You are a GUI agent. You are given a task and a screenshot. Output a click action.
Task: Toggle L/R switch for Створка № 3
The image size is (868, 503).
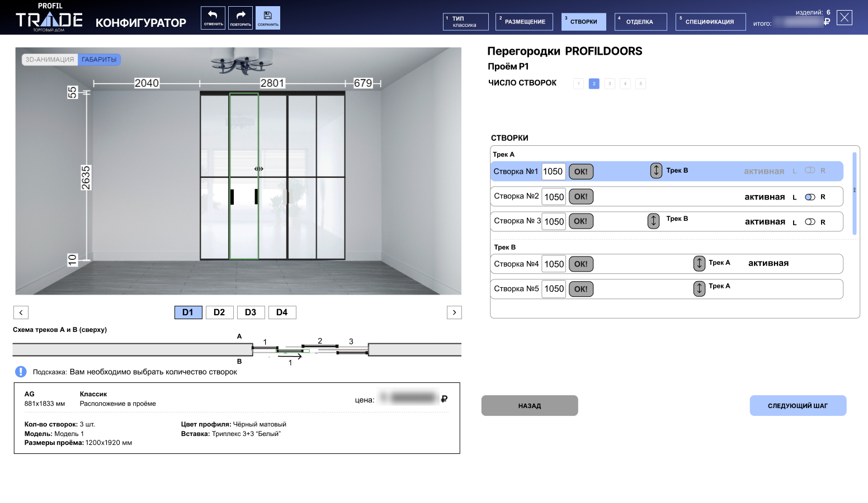pos(810,222)
